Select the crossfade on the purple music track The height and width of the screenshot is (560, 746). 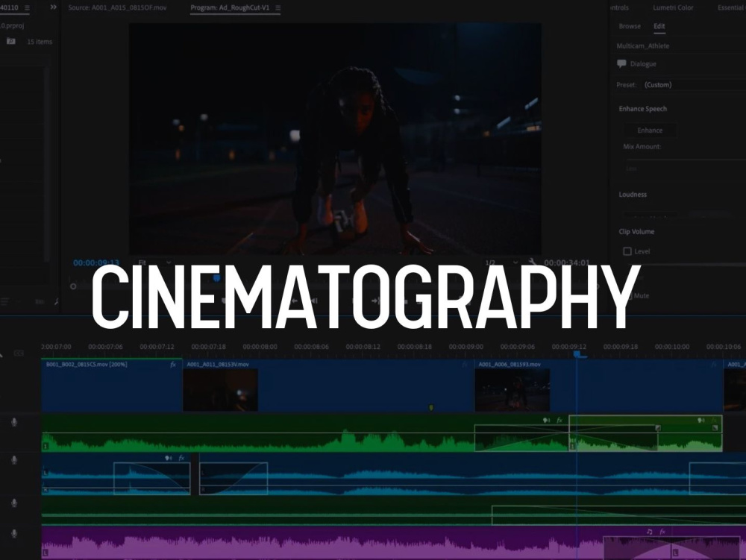[x=672, y=547]
